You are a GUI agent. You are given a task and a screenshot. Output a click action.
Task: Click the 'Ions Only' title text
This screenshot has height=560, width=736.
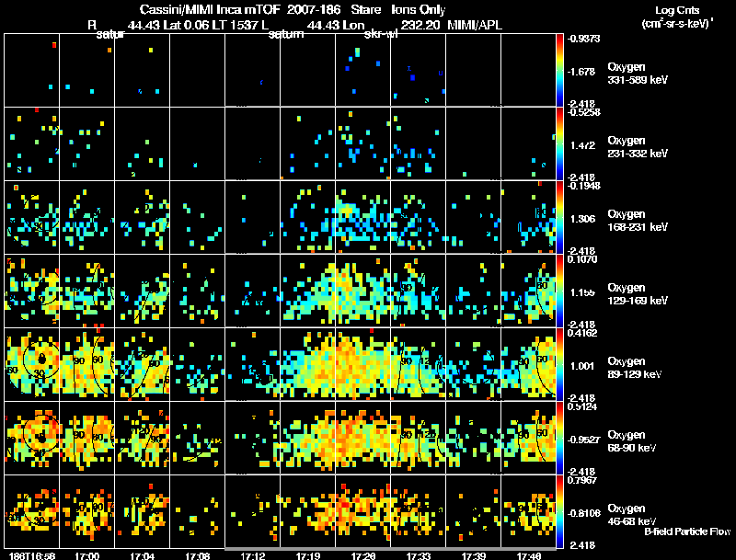click(419, 9)
